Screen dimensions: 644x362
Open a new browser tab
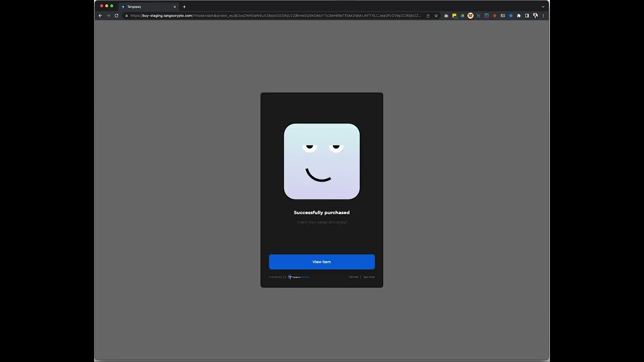(x=184, y=7)
